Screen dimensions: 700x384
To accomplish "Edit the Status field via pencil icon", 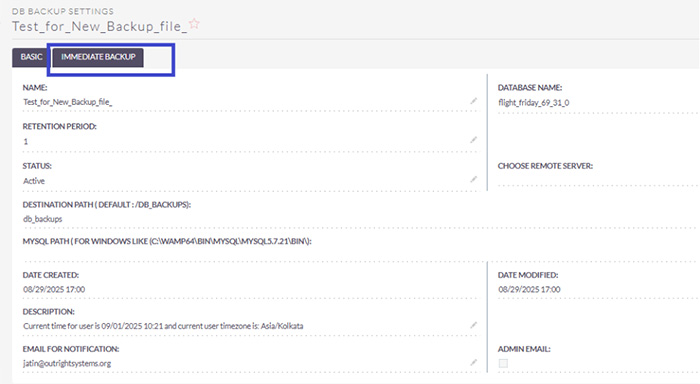I will point(473,179).
